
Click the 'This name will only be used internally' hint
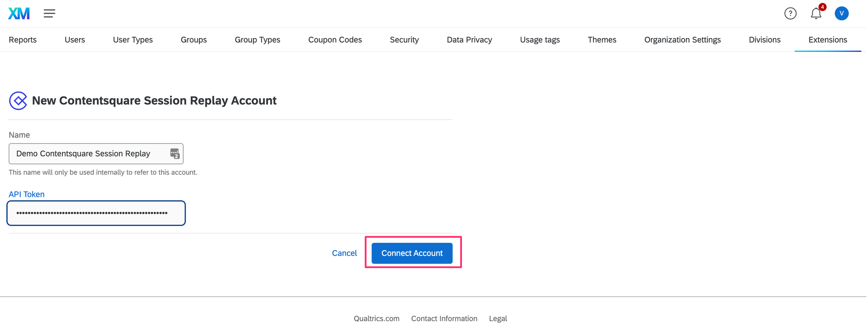click(103, 172)
